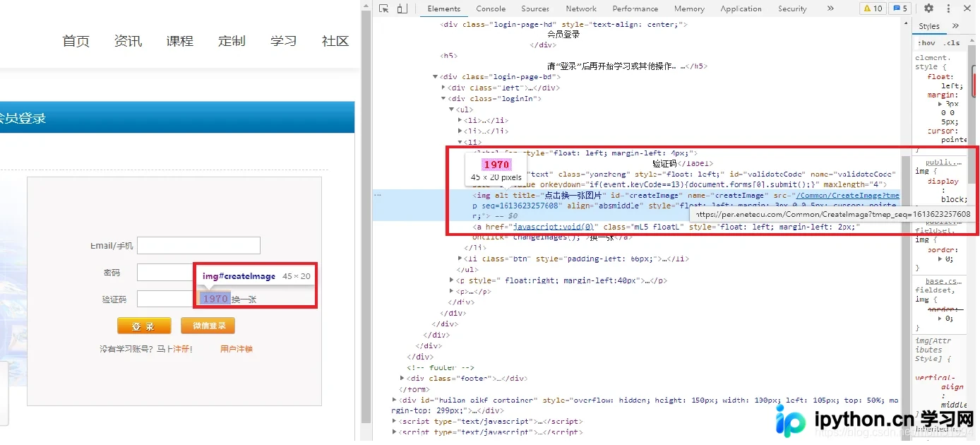
Task: Open the Sources tab
Action: point(535,8)
